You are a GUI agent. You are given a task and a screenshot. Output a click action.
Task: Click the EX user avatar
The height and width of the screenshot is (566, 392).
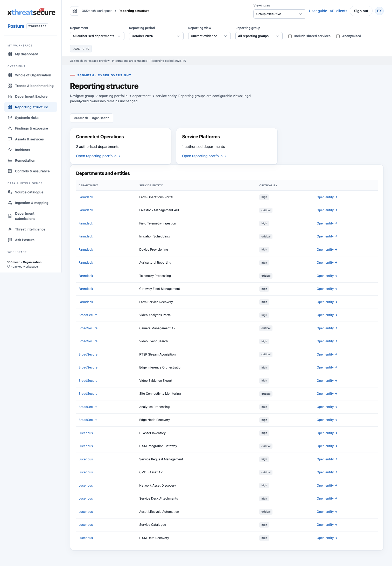[x=379, y=11]
